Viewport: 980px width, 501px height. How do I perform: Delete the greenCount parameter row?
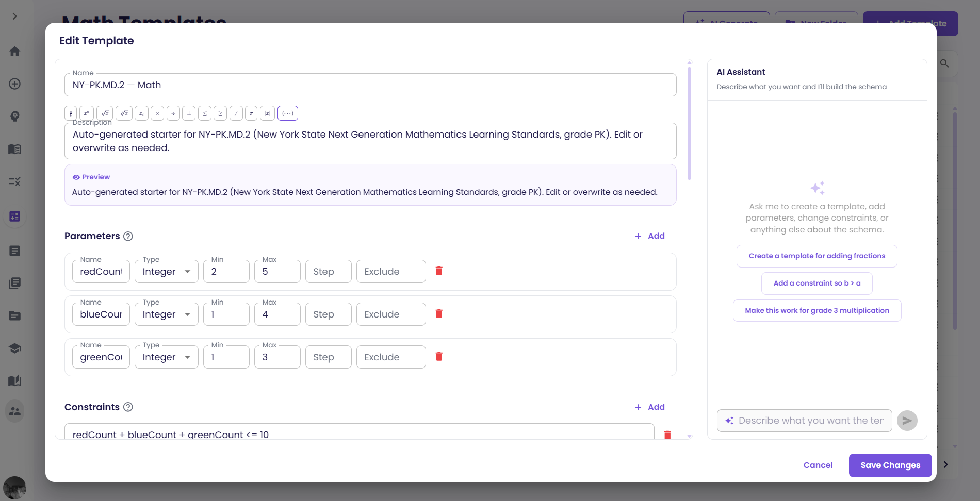click(x=439, y=357)
